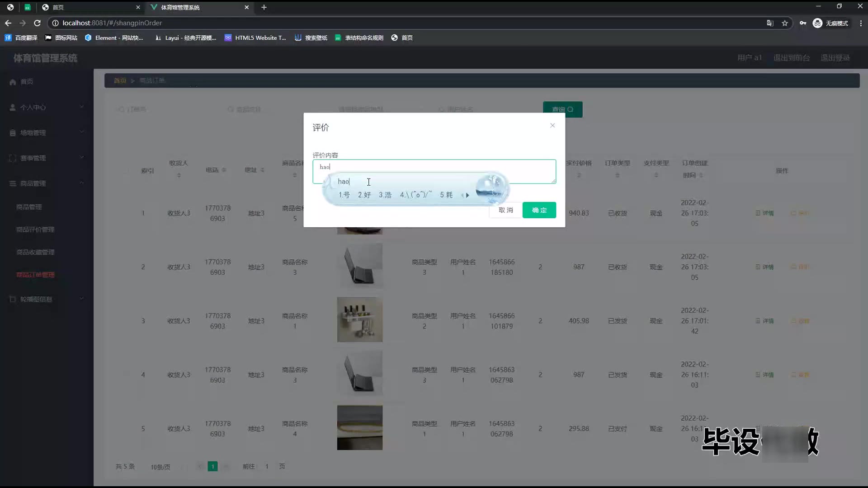Open browser three-dot menu

pos(861,23)
